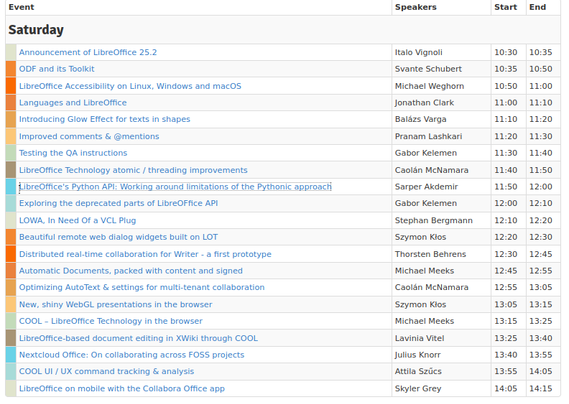This screenshot has width=569, height=404.
Task: Open 'Nextcloud Office: On collaborating across FOSS projects'
Action: 131,355
